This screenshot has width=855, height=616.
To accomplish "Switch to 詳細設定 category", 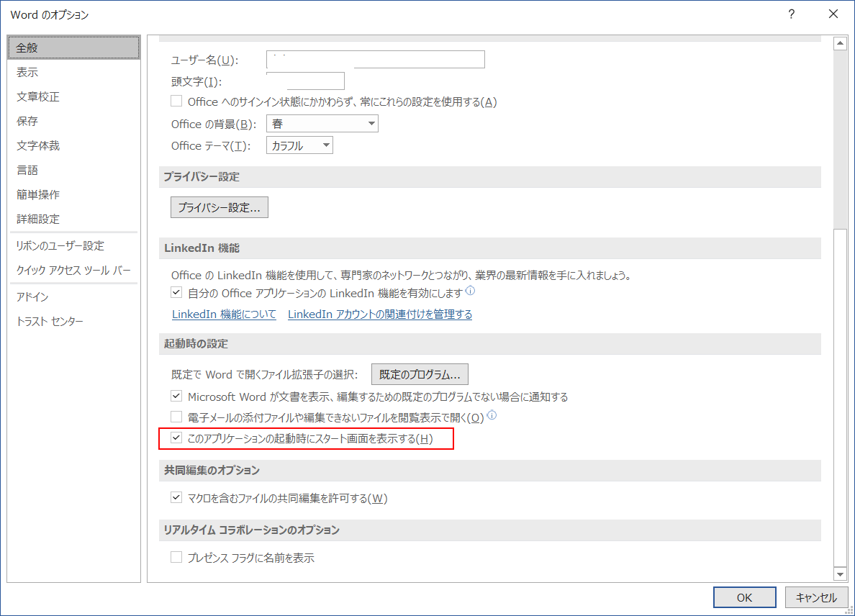I will click(x=73, y=219).
